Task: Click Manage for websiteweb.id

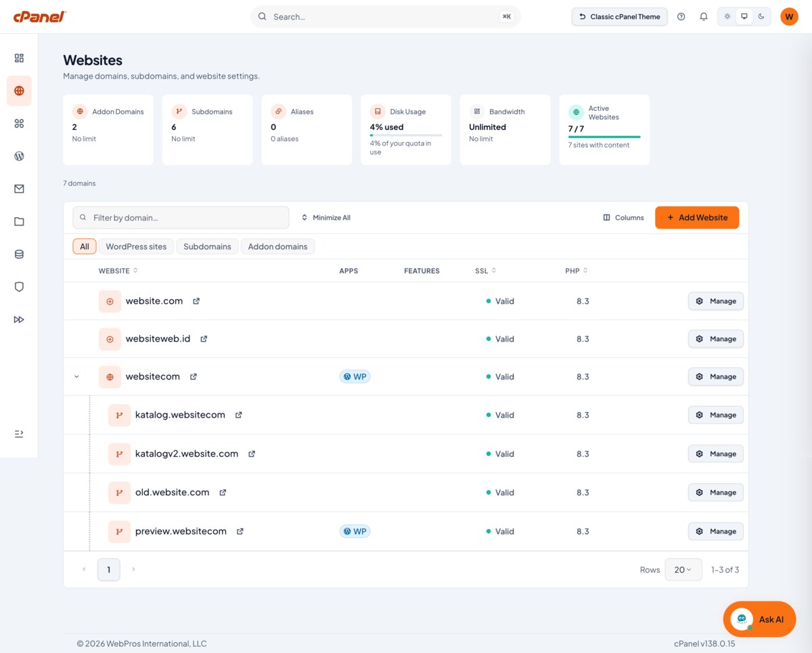Action: click(x=716, y=339)
